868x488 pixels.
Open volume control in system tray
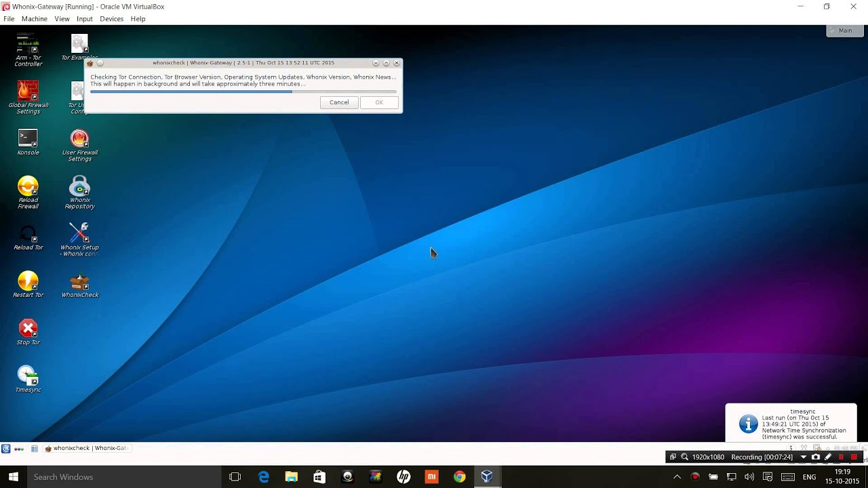tap(749, 476)
